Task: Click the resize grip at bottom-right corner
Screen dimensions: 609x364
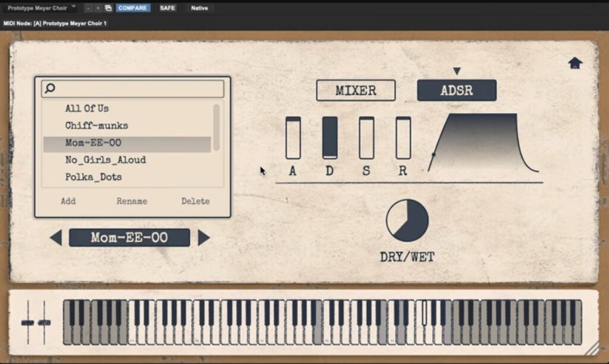Action: pyautogui.click(x=592, y=349)
